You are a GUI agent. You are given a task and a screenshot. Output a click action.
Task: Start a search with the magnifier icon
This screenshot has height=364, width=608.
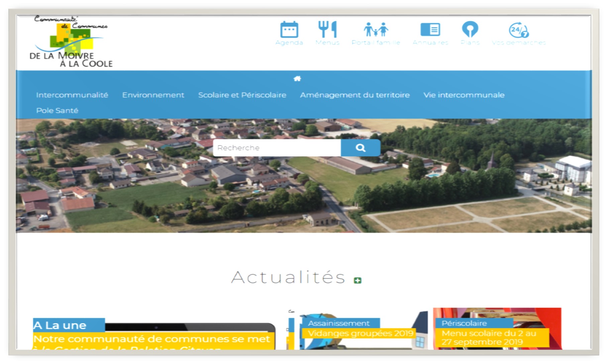point(360,147)
